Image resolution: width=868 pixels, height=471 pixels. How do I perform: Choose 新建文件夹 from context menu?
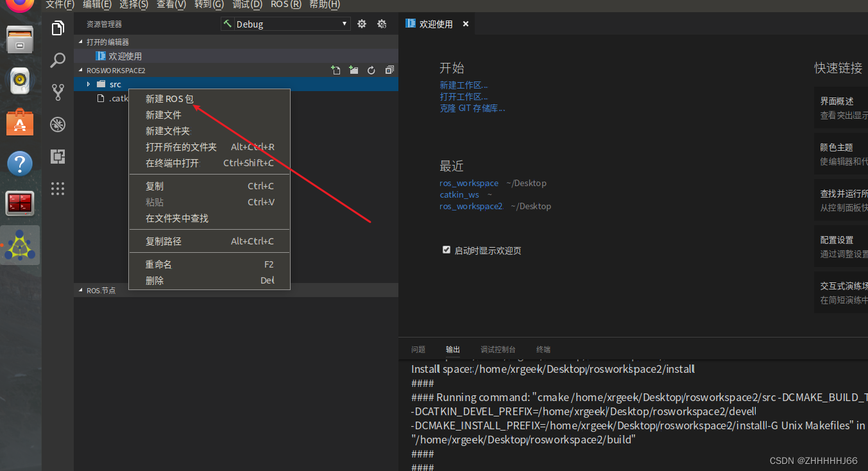pyautogui.click(x=210, y=131)
